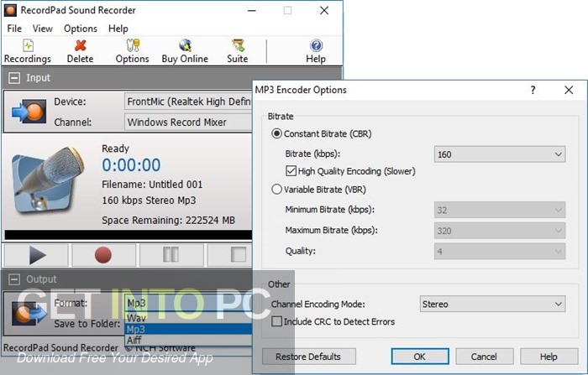Click the large microphone image
This screenshot has width=588, height=375.
pyautogui.click(x=48, y=180)
